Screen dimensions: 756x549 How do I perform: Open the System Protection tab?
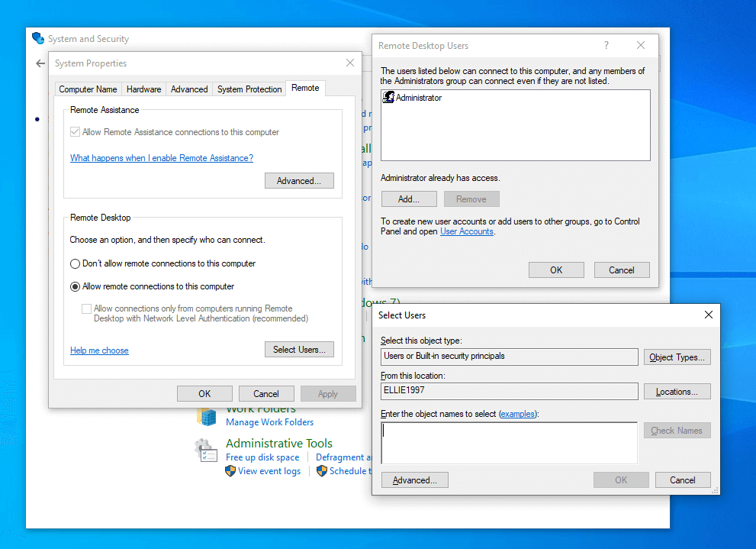[249, 89]
